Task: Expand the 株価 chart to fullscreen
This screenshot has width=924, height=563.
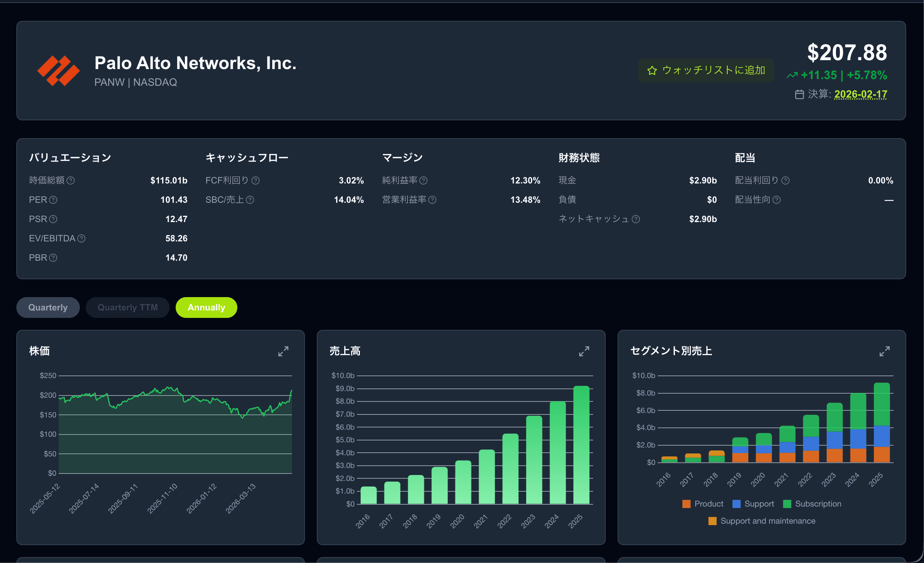Action: click(x=283, y=351)
